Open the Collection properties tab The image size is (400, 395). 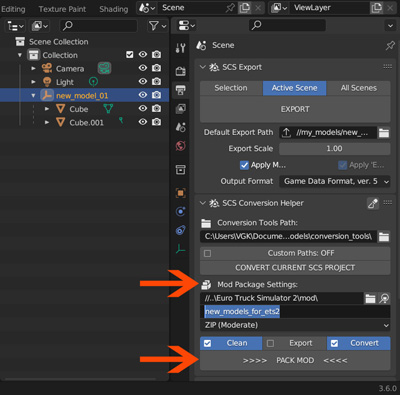click(x=180, y=170)
